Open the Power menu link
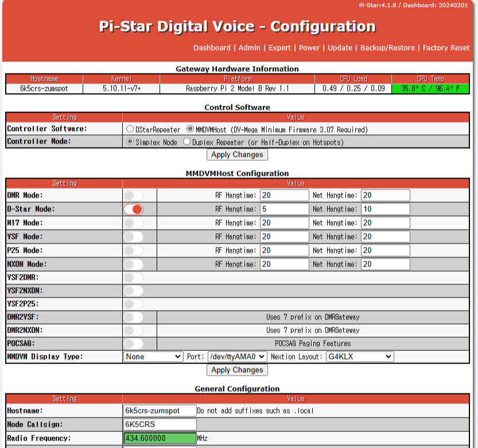478x448 pixels. click(x=309, y=48)
